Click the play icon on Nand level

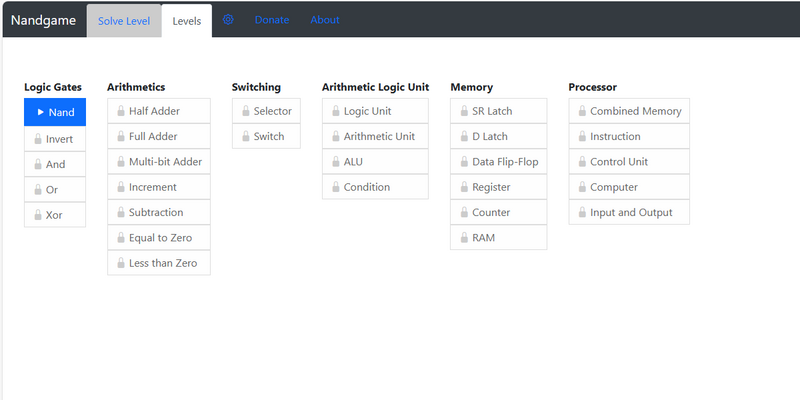(x=40, y=112)
